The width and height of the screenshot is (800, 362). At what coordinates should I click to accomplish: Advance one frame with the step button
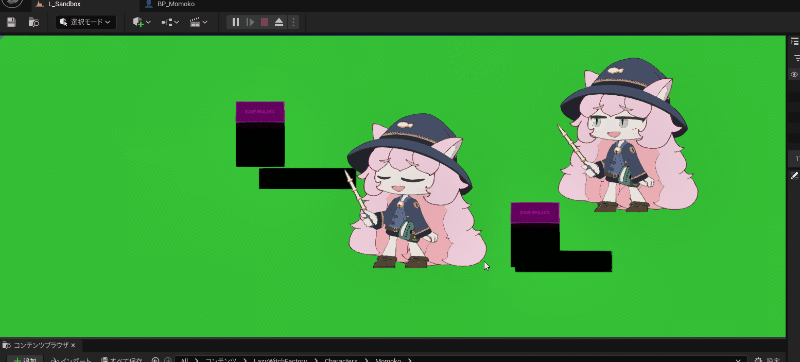[x=250, y=22]
